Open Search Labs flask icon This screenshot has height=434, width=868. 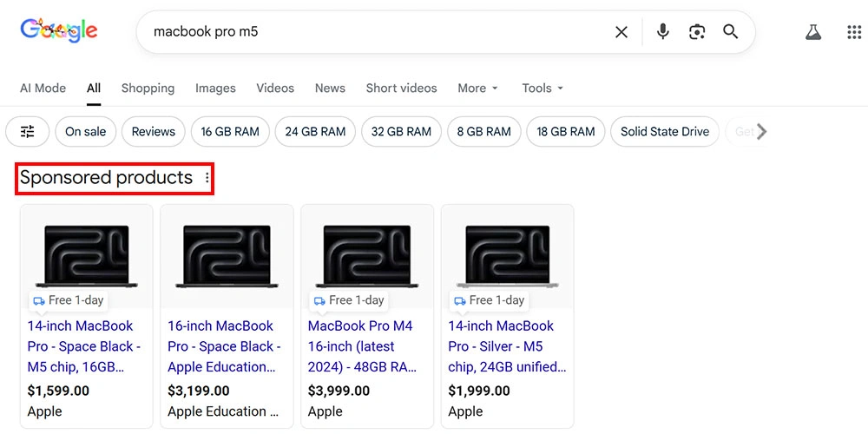(812, 32)
